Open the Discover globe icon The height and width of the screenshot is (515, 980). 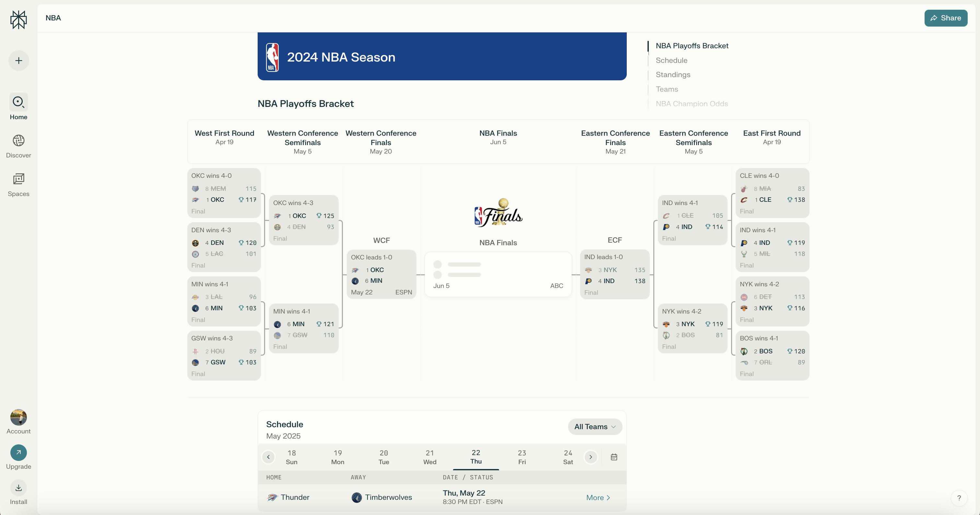[x=18, y=141]
